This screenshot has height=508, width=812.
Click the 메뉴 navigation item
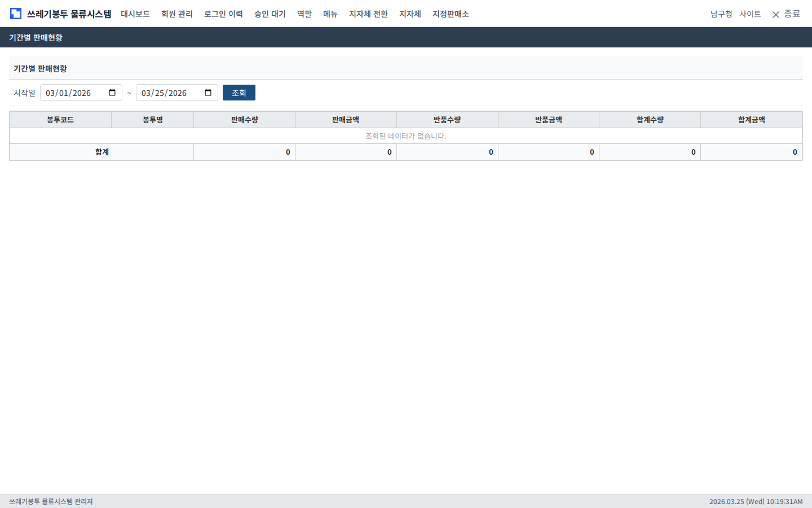click(x=330, y=14)
